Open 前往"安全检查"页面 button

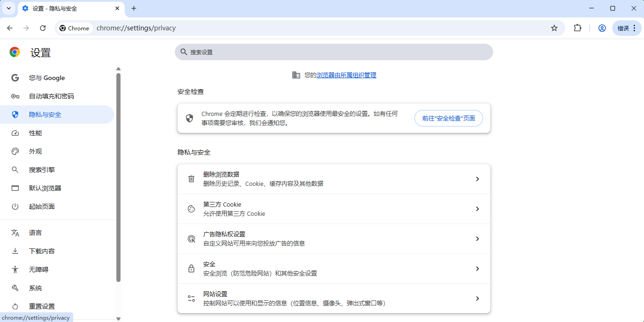pos(448,118)
